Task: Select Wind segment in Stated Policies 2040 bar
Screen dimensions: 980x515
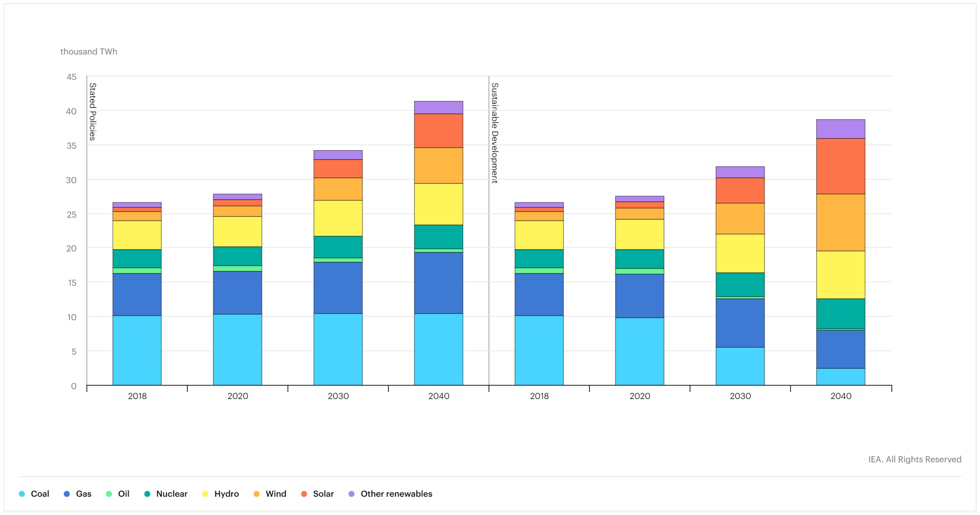Action: [438, 165]
